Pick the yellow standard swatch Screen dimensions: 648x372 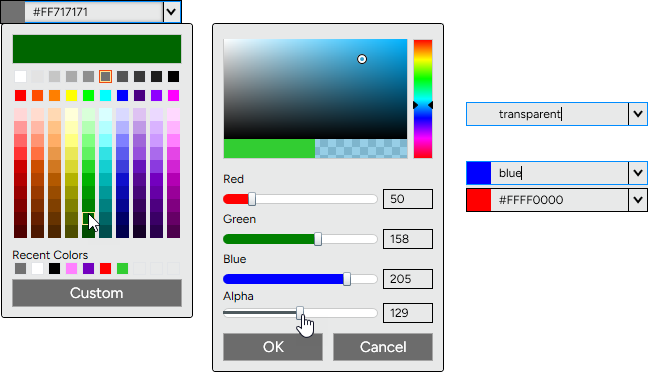pyautogui.click(x=71, y=95)
